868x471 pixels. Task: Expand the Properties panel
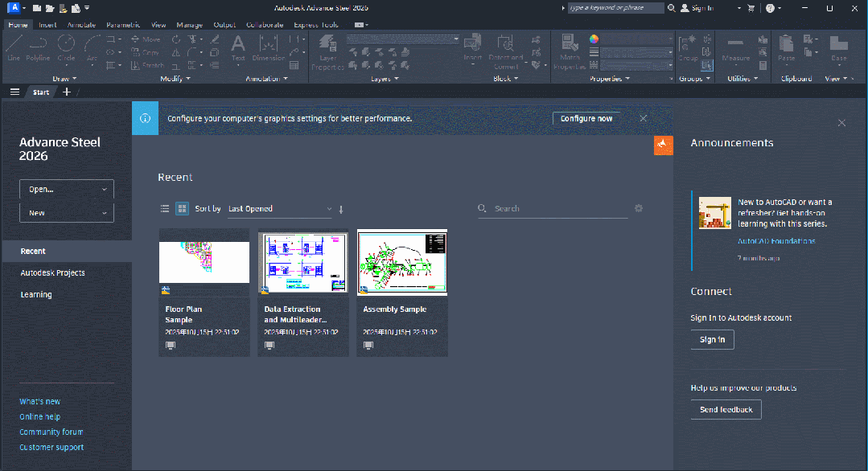click(610, 79)
